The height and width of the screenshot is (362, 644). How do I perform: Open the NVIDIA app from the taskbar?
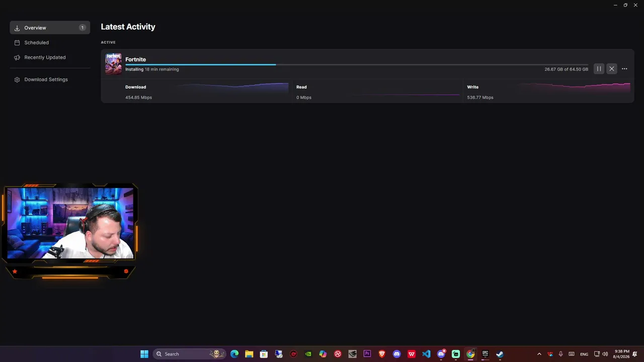click(308, 354)
